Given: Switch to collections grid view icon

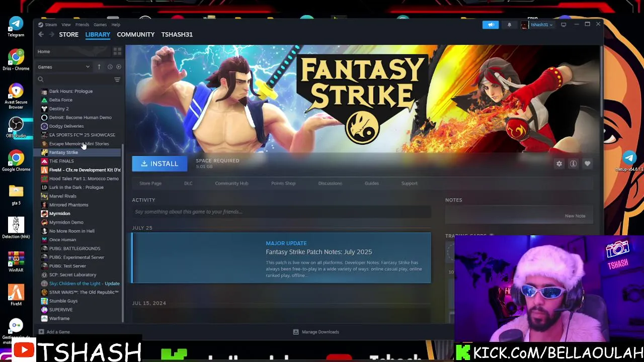Looking at the screenshot, I should click(117, 51).
